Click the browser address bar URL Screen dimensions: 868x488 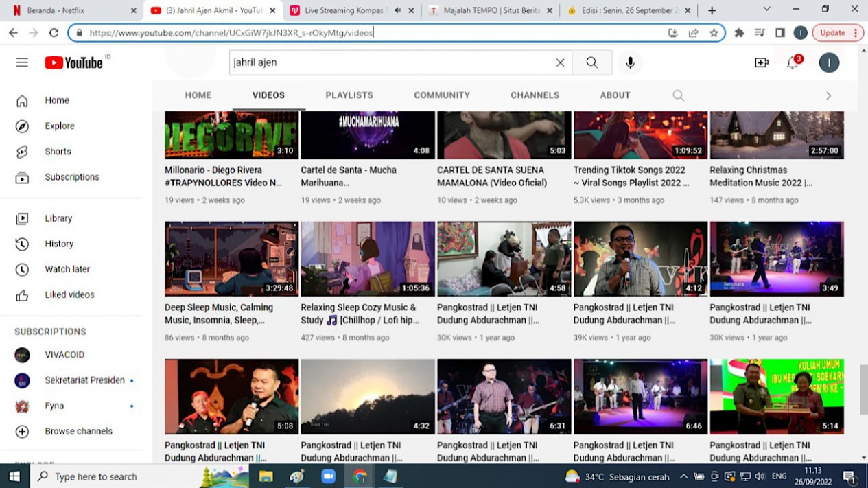point(231,32)
